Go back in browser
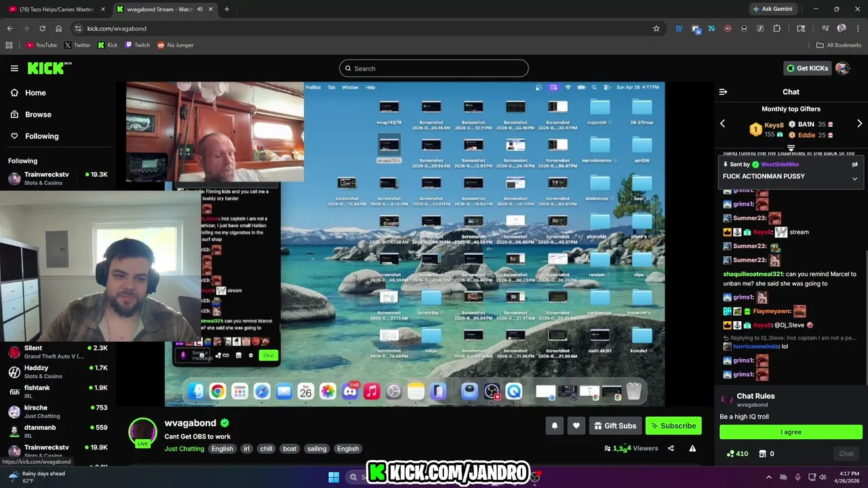 (9, 28)
